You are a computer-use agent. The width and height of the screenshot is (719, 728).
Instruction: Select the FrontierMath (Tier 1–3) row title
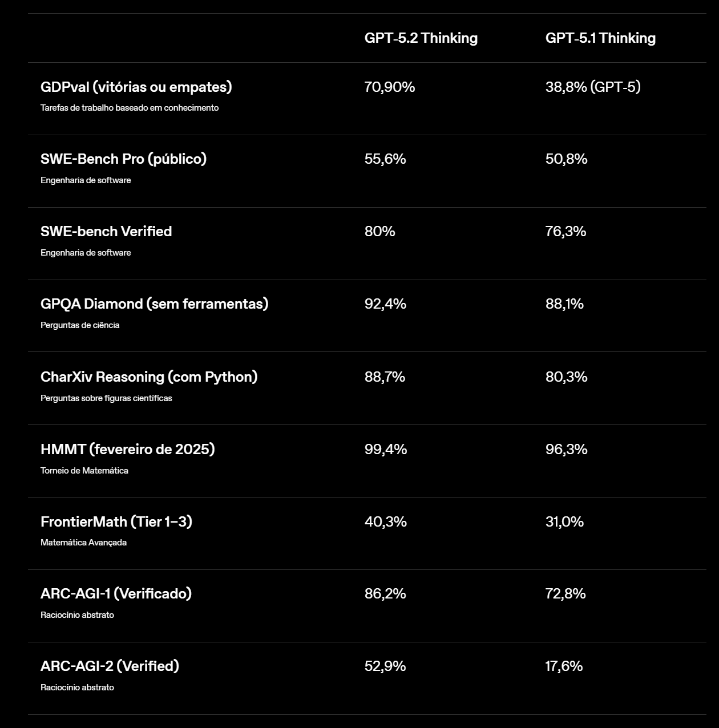pos(116,521)
